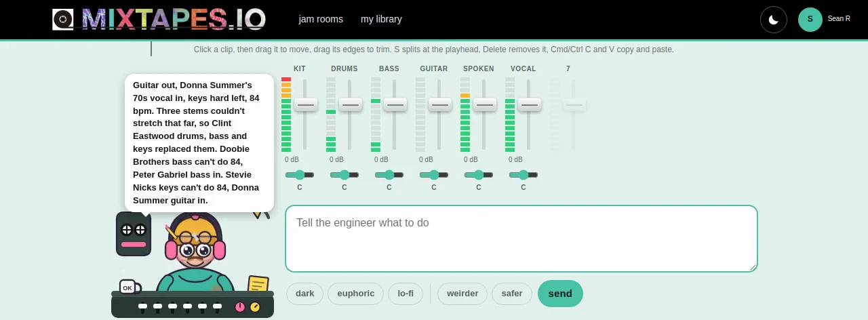This screenshot has height=320, width=868.
Task: Click the SPOKEN channel label
Action: pos(479,69)
